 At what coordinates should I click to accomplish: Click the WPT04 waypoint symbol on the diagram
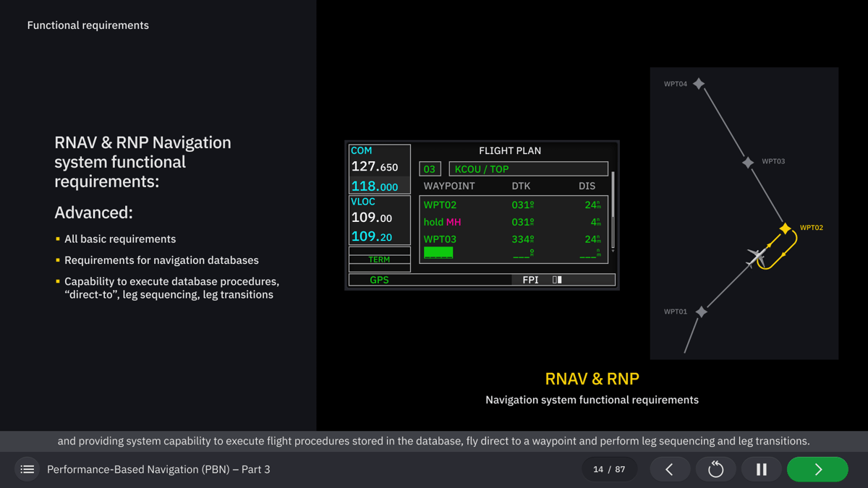(698, 83)
